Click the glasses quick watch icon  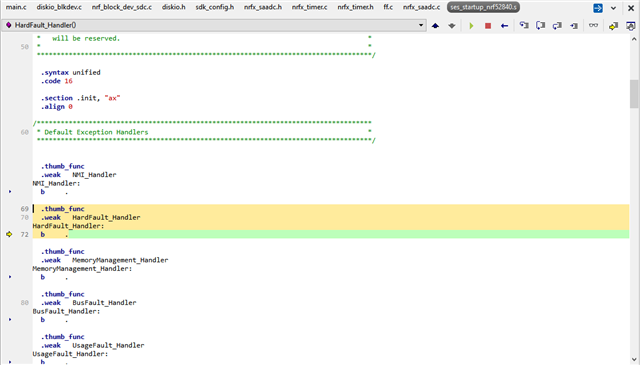tap(593, 25)
